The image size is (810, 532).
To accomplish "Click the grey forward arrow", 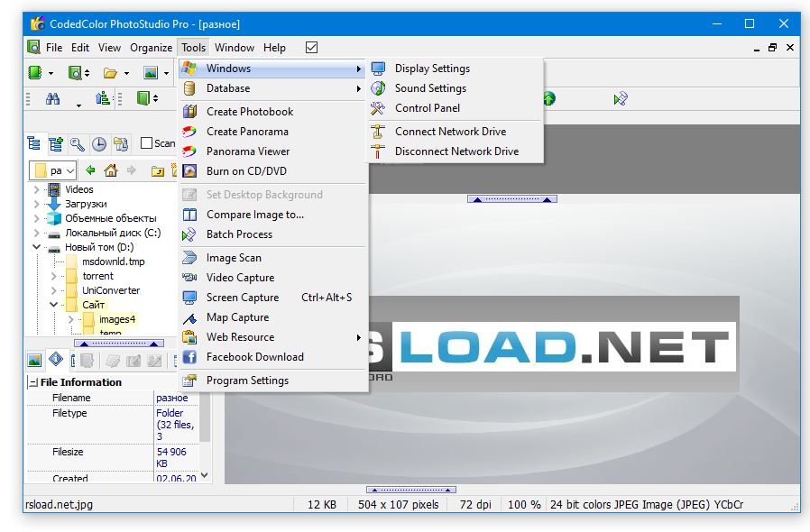I will pyautogui.click(x=132, y=170).
